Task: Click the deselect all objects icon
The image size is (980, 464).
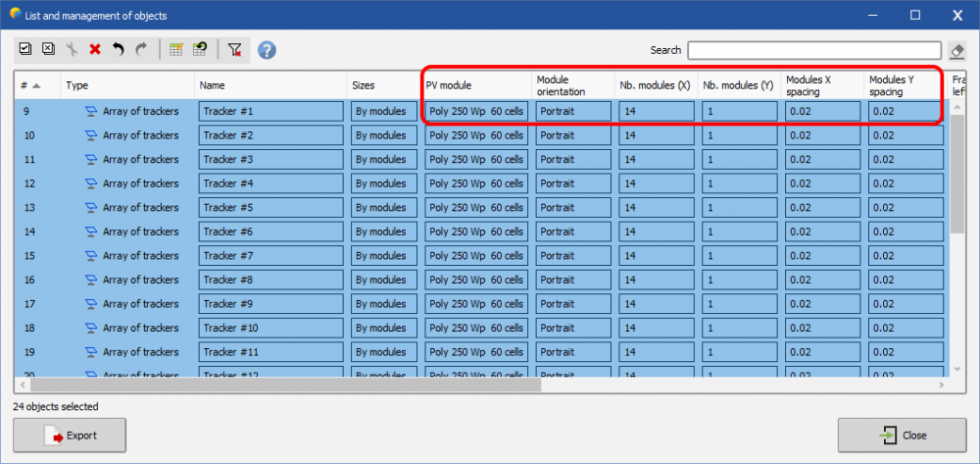Action: click(48, 49)
